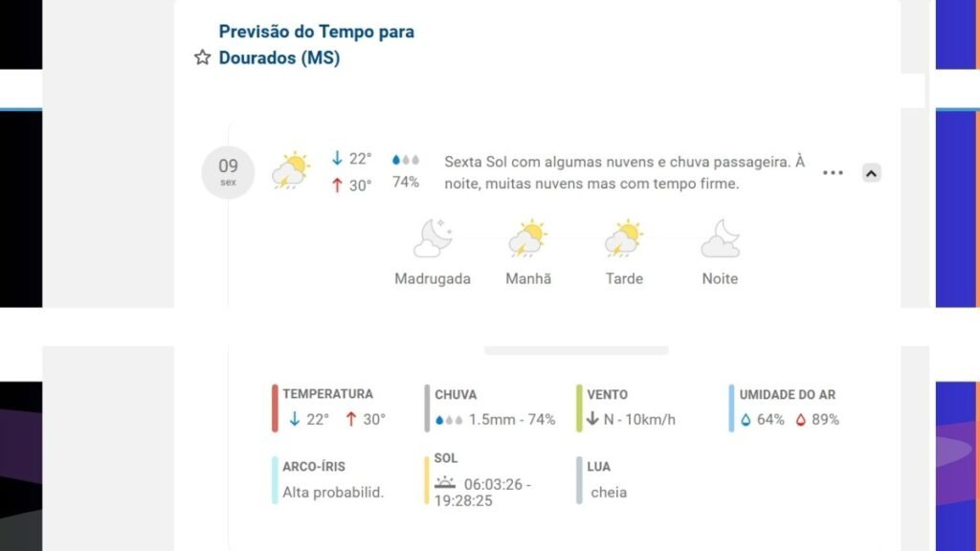Click the forecast description text for Sexta
Viewport: 980px width, 551px height.
pyautogui.click(x=624, y=173)
